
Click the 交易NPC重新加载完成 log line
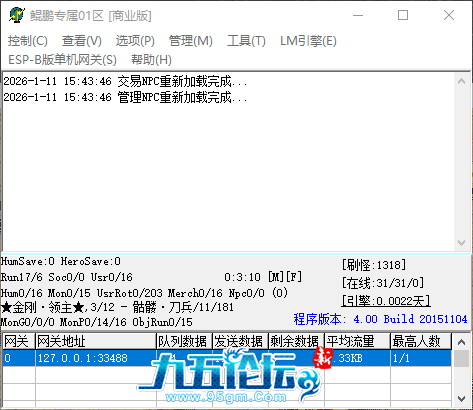coord(125,81)
